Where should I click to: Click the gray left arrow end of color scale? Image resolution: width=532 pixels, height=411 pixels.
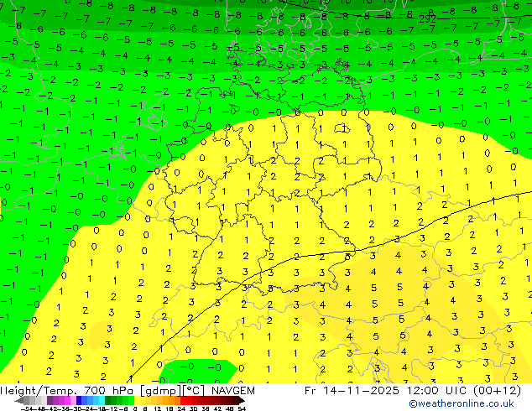click(18, 400)
